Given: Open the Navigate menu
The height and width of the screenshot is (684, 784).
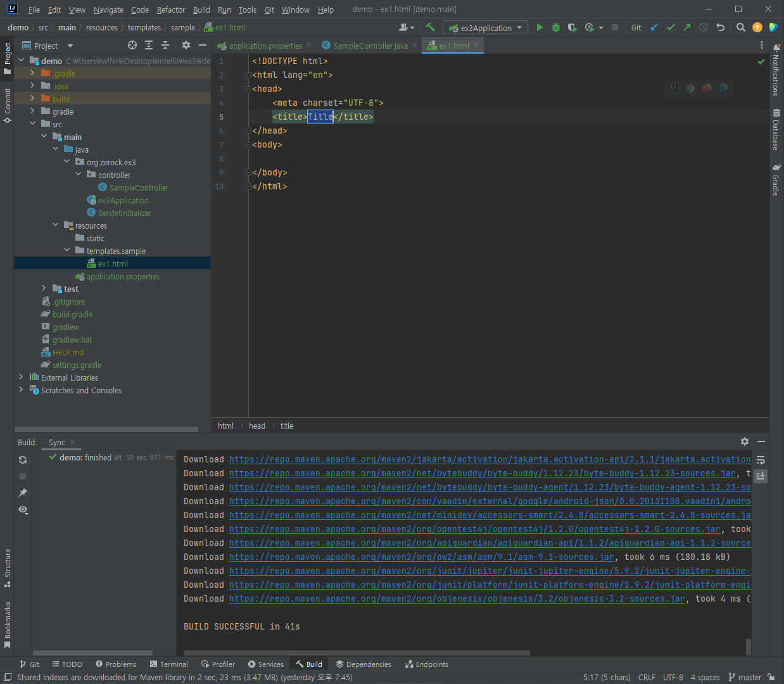Looking at the screenshot, I should 108,9.
